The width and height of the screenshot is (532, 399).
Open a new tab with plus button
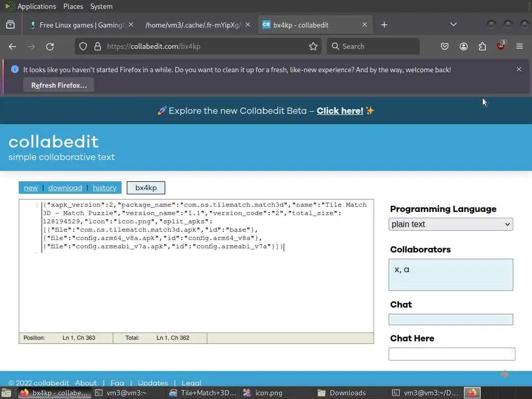[384, 25]
